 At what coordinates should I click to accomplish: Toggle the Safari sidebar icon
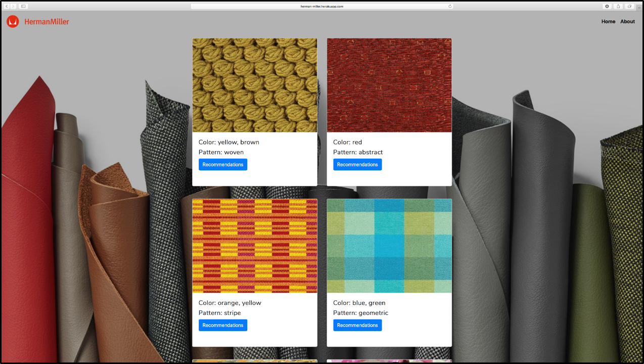coord(23,6)
